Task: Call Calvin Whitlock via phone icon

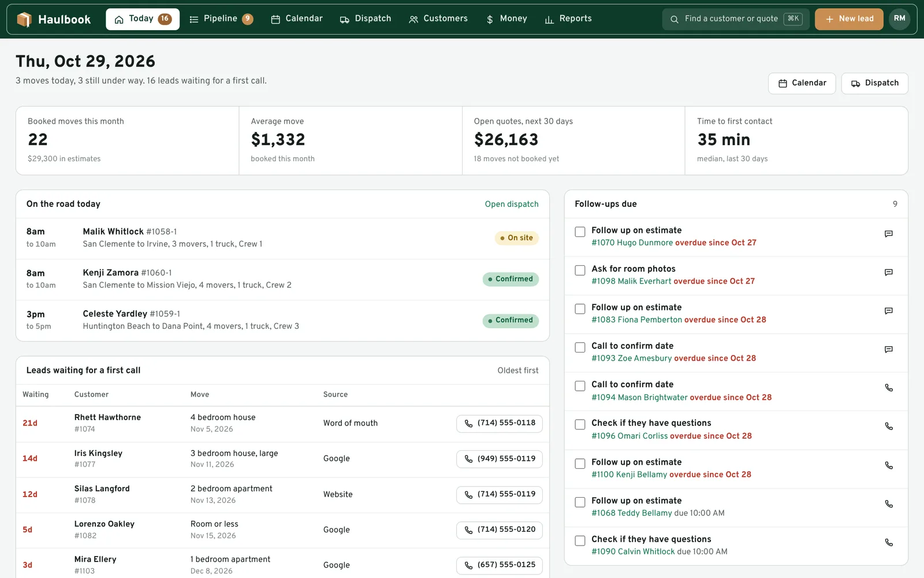Action: pyautogui.click(x=889, y=543)
